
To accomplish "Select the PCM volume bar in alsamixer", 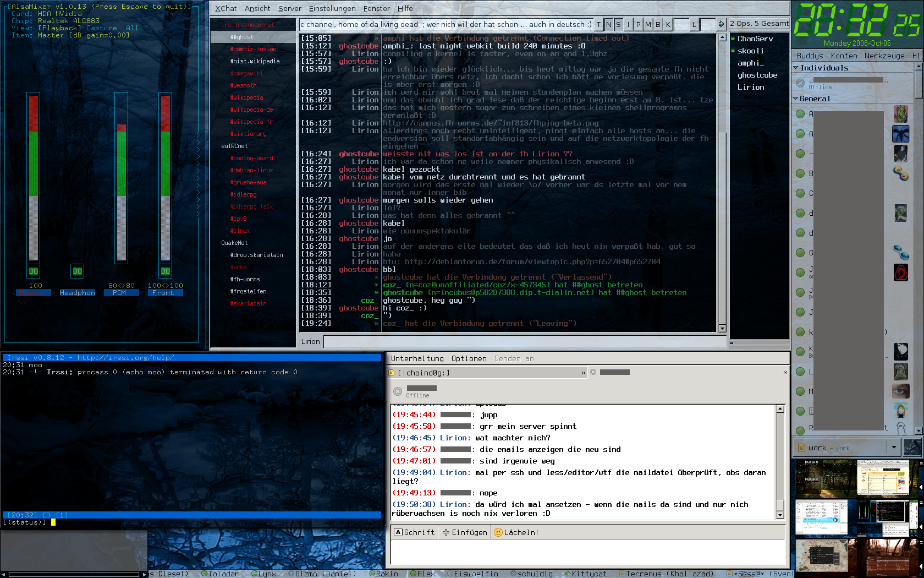I will 122,176.
